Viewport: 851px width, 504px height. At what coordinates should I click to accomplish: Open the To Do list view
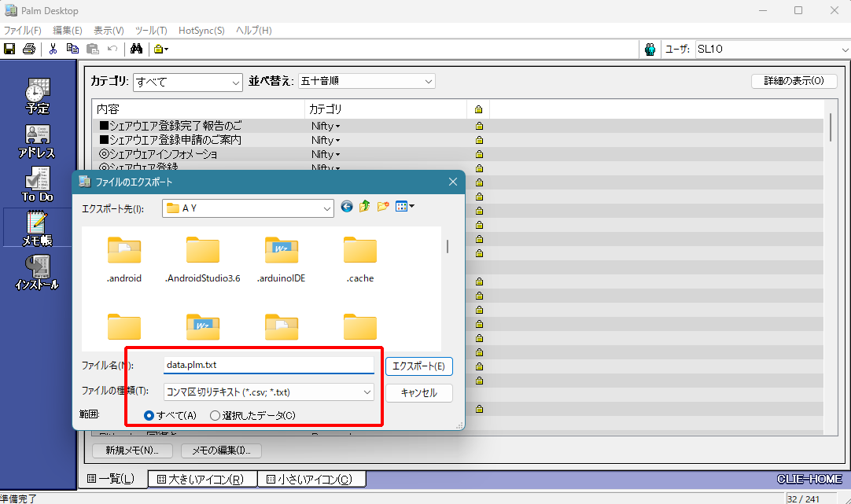pyautogui.click(x=38, y=185)
